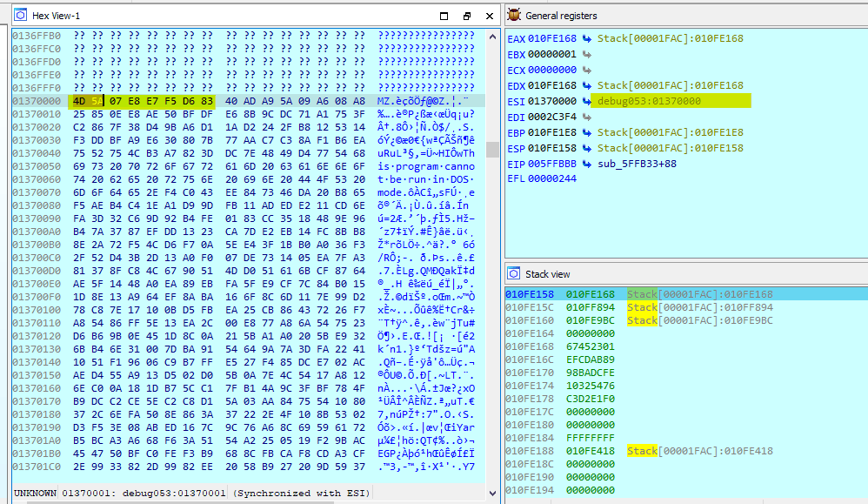Select stack value FFFFFFFF
868x504 pixels.
[x=590, y=438]
